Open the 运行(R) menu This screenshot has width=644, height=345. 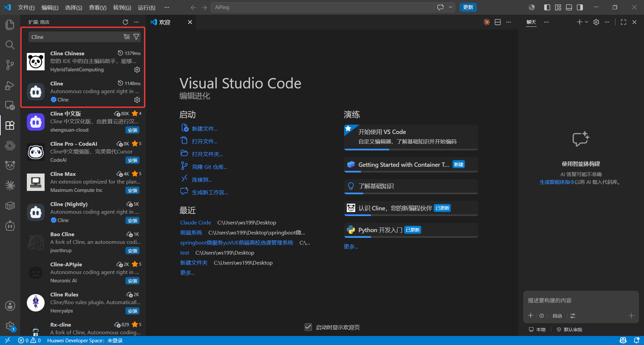[147, 7]
